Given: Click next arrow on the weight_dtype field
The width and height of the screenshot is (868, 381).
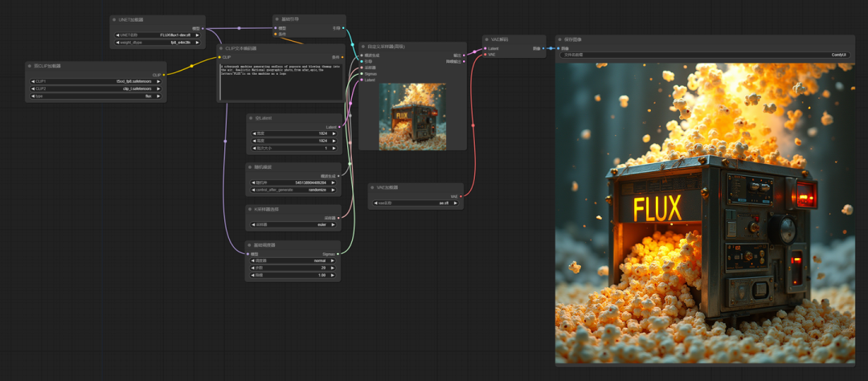Looking at the screenshot, I should [x=196, y=42].
